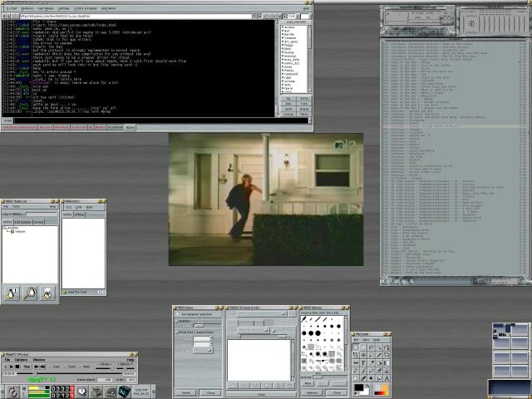Open the terminal monitor panel launcher
532x399 pixels.
point(111,392)
